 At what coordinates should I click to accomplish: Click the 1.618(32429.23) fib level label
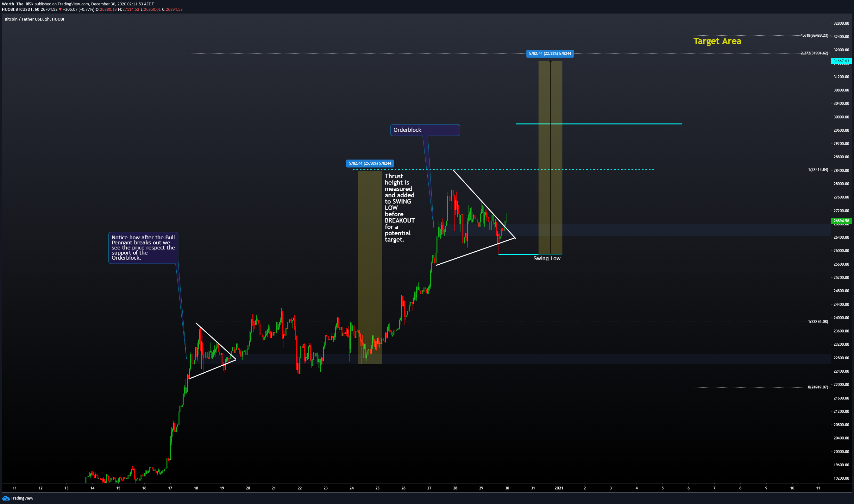coord(814,35)
